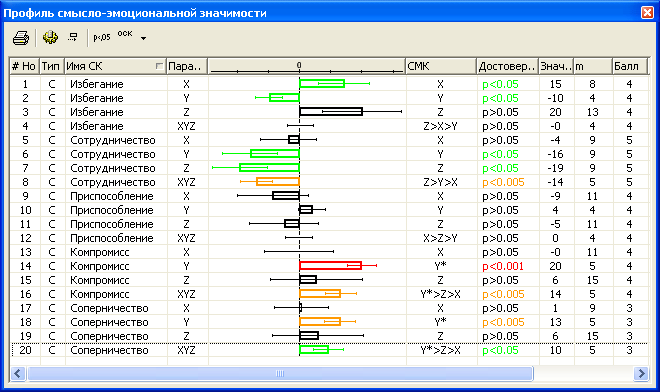
Task: Toggle the p<.05 significance filter button
Action: point(102,37)
